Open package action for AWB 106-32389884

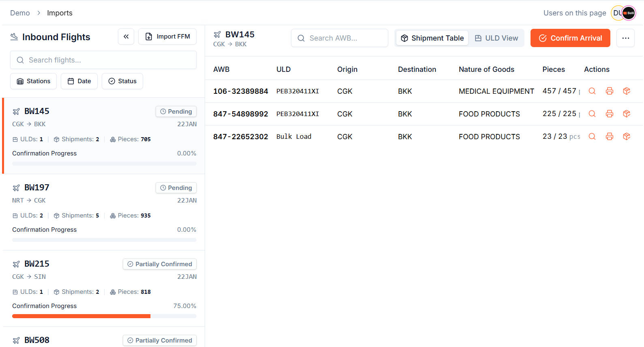[627, 91]
